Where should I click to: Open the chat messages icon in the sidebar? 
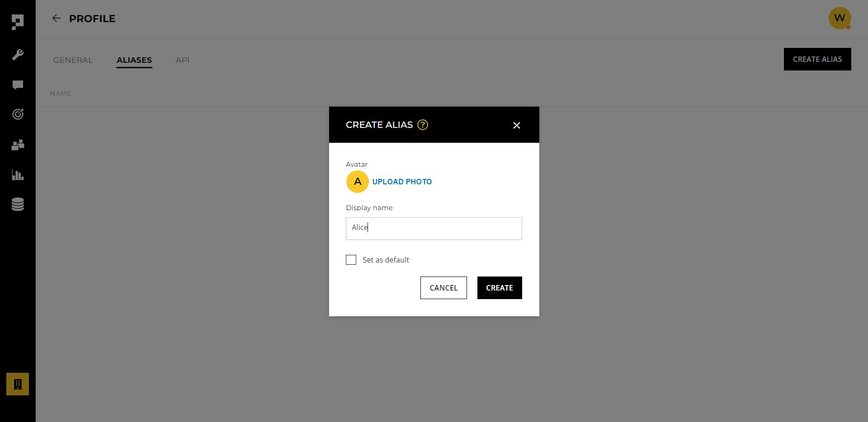coord(18,85)
